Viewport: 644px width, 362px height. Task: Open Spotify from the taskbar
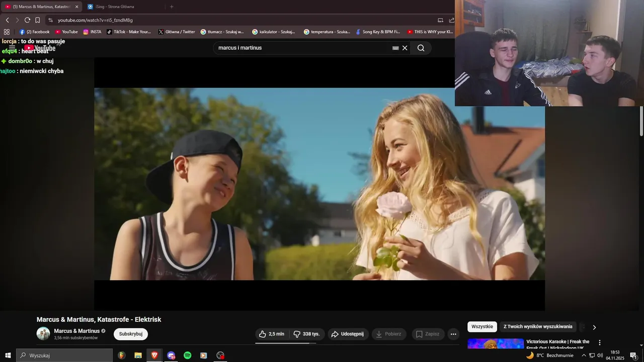coord(187,355)
